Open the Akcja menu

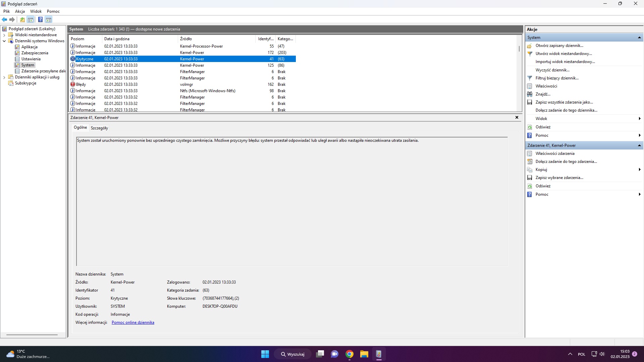point(20,11)
